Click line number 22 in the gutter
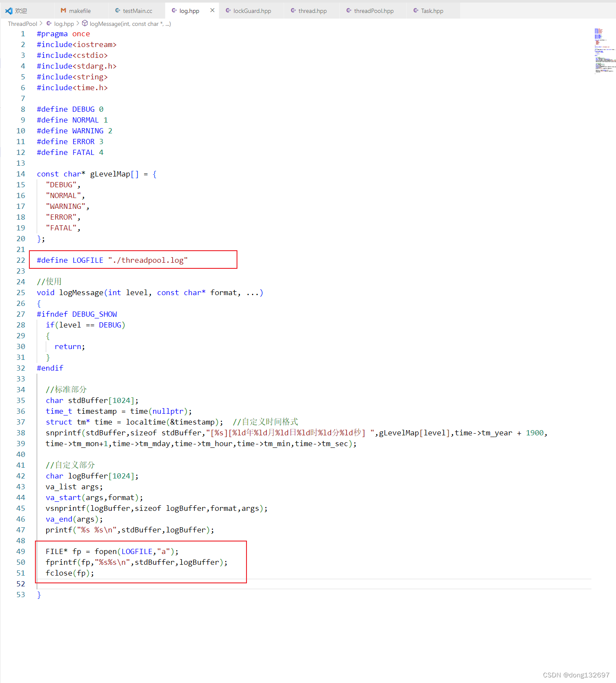This screenshot has height=683, width=616. click(x=21, y=260)
